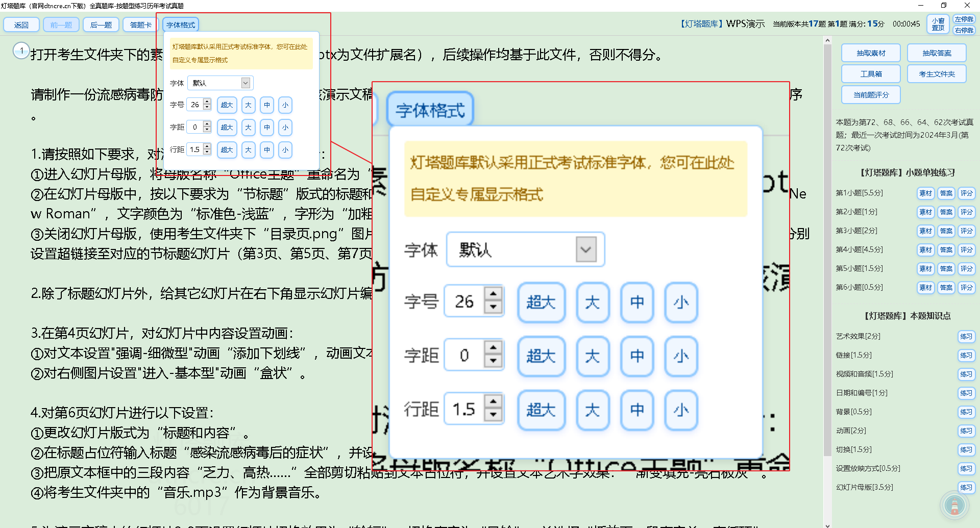Set 行距 line spacing to 中
Image resolution: width=980 pixels, height=528 pixels.
pos(267,149)
